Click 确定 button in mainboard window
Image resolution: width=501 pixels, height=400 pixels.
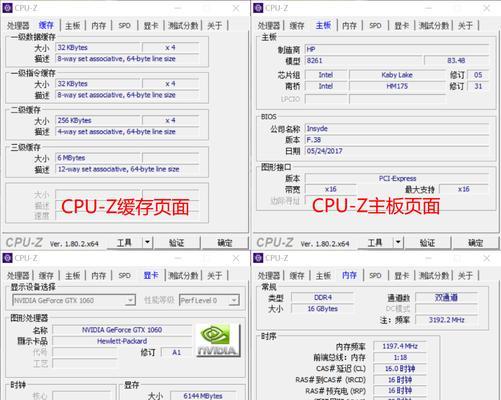pos(476,243)
